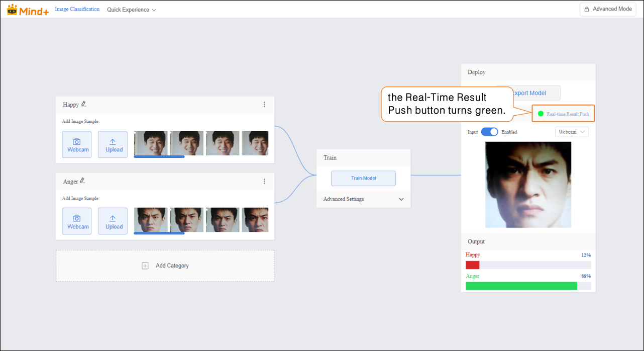Open the Quick Experience dropdown
644x351 pixels.
coord(131,10)
